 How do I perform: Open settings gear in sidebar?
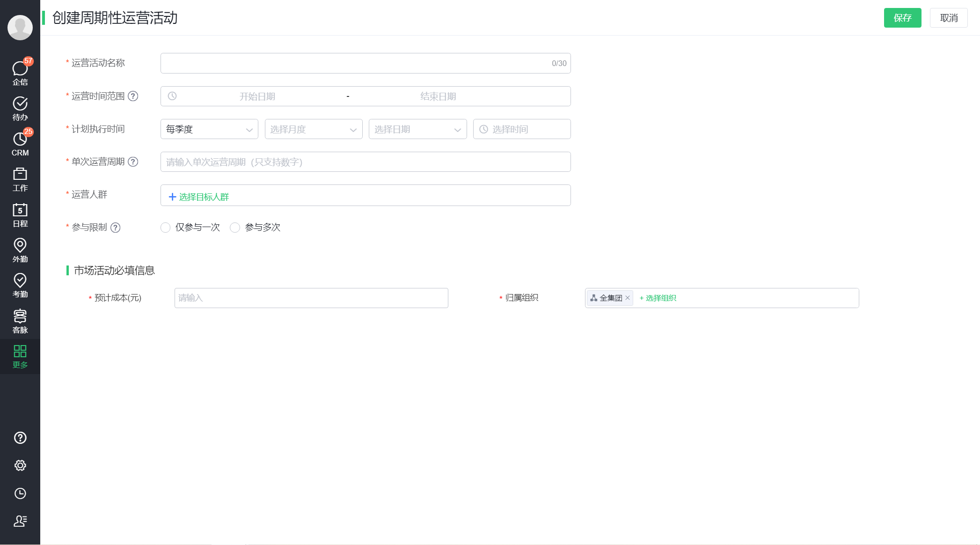(20, 465)
